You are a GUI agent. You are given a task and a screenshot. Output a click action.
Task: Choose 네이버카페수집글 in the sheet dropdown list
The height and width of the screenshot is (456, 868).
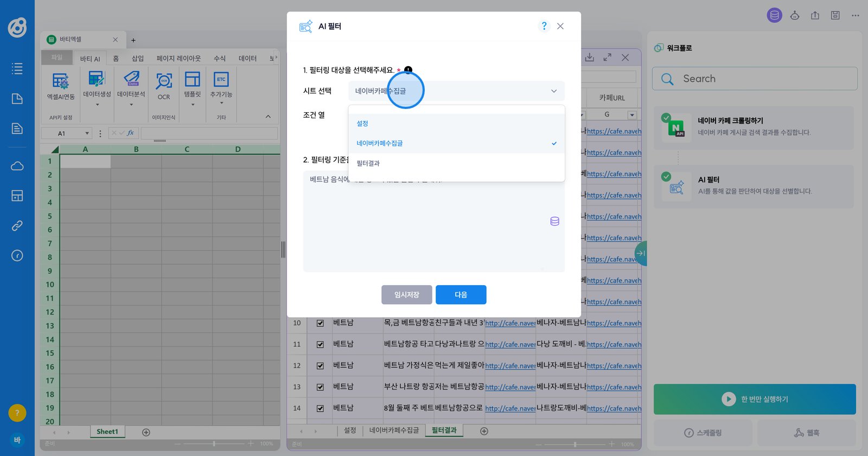click(456, 143)
